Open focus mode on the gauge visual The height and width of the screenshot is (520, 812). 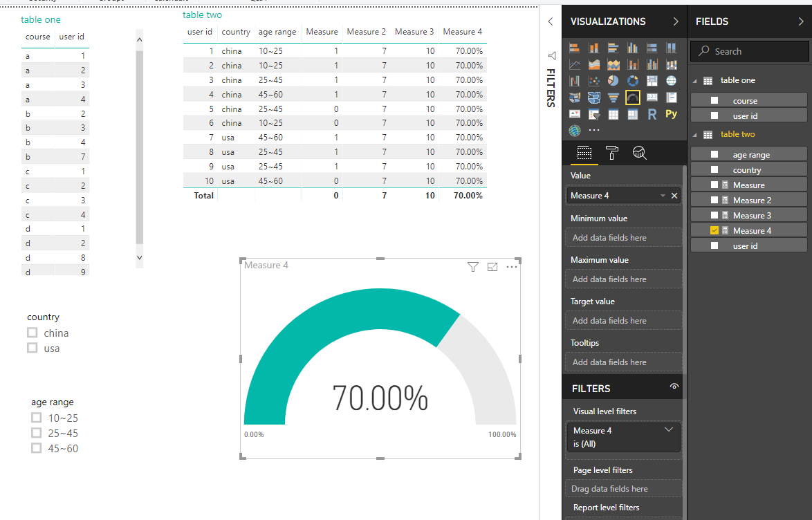click(492, 267)
